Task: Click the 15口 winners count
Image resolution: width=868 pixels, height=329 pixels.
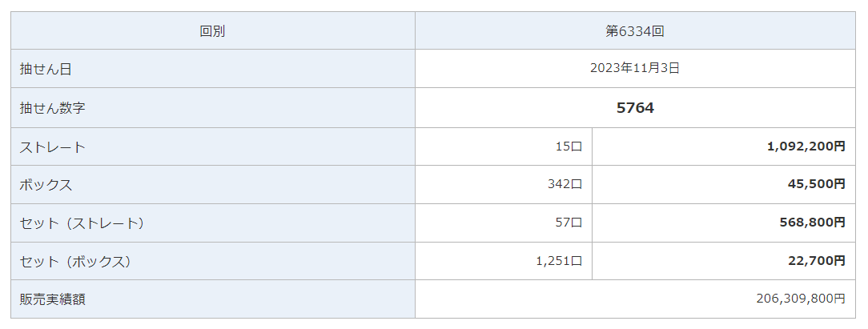Action: coord(568,147)
